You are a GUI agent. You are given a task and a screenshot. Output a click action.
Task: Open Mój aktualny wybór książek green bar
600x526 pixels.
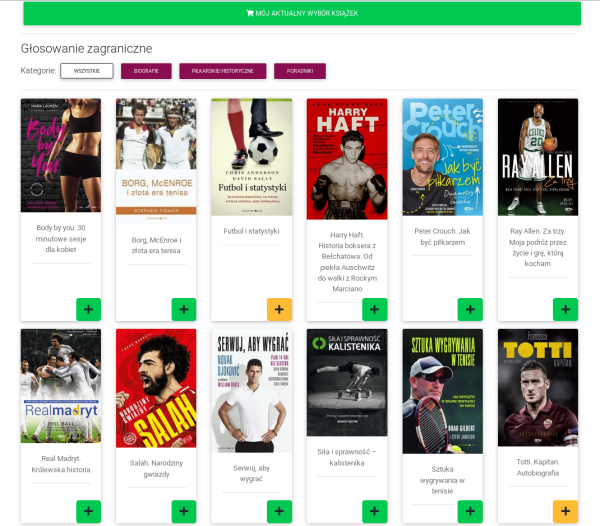pos(301,13)
